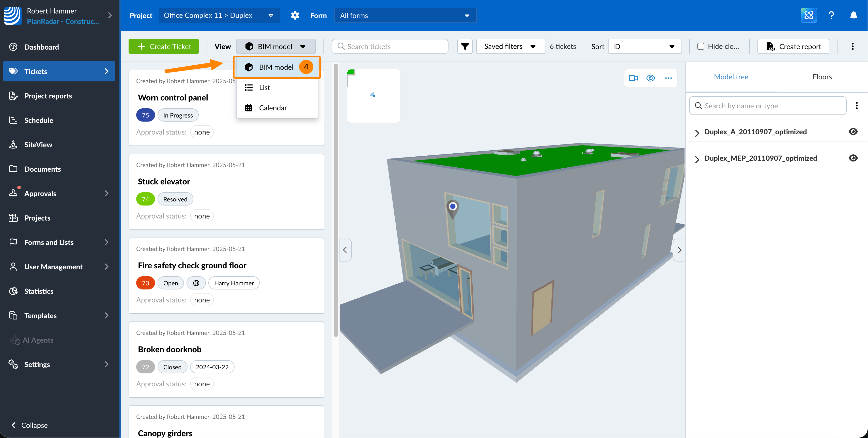Open the Worn control panel ticket
Screen dimensions: 868x438
(x=173, y=97)
